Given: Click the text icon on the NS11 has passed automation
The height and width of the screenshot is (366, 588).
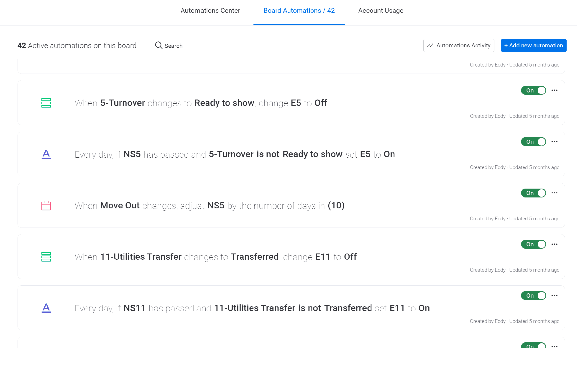Looking at the screenshot, I should (46, 308).
